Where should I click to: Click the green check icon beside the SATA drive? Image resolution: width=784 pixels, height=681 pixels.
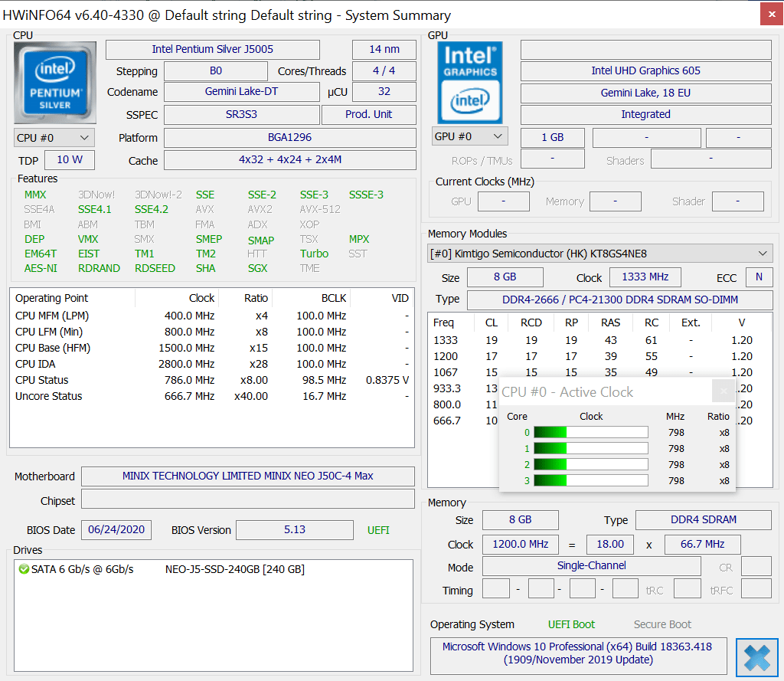(24, 569)
